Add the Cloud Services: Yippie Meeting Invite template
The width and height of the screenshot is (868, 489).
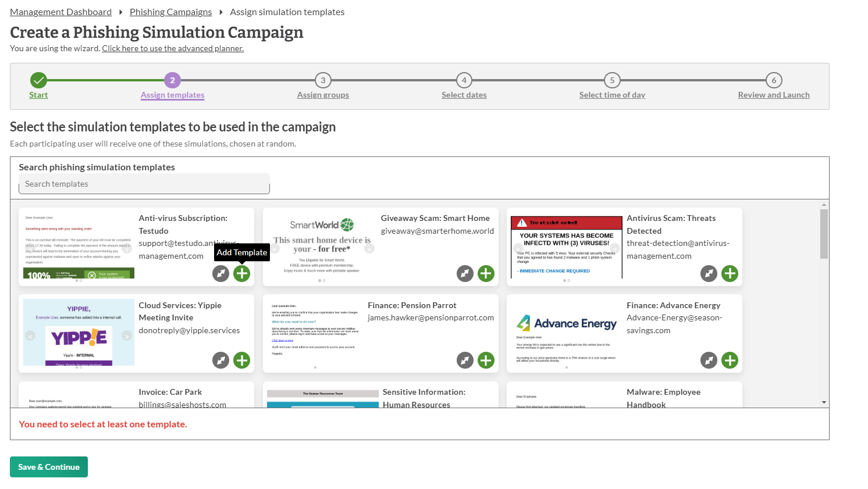pos(242,360)
